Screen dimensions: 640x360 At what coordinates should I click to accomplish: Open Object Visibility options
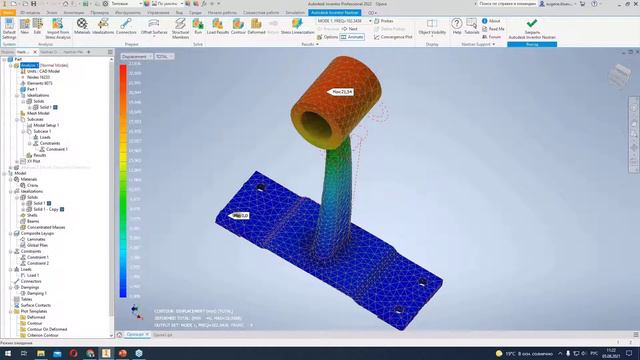point(432,27)
